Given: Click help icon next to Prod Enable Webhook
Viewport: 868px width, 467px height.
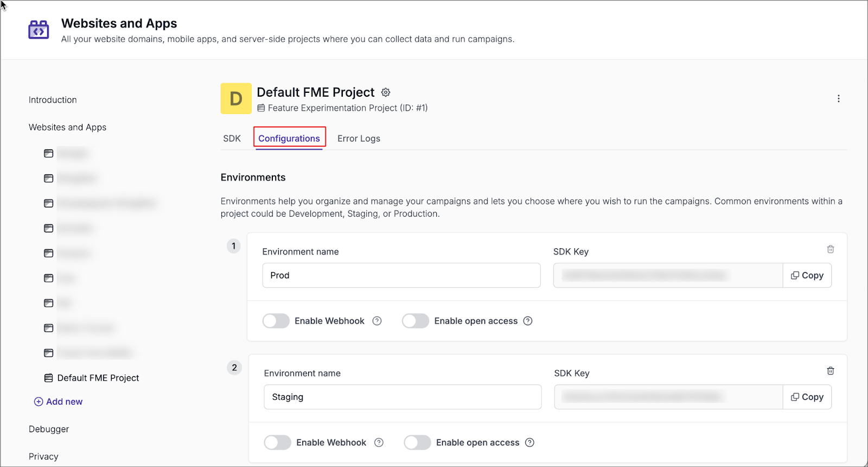Looking at the screenshot, I should point(377,321).
